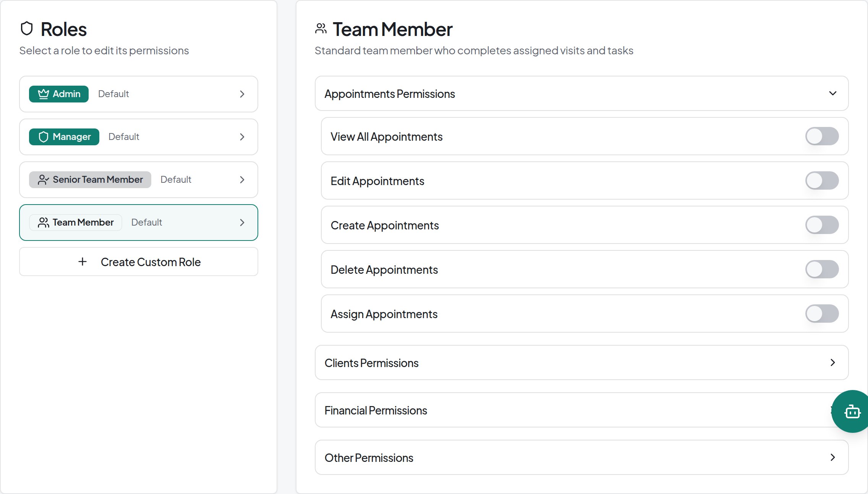
Task: Open Manager role via its arrow
Action: pyautogui.click(x=242, y=137)
